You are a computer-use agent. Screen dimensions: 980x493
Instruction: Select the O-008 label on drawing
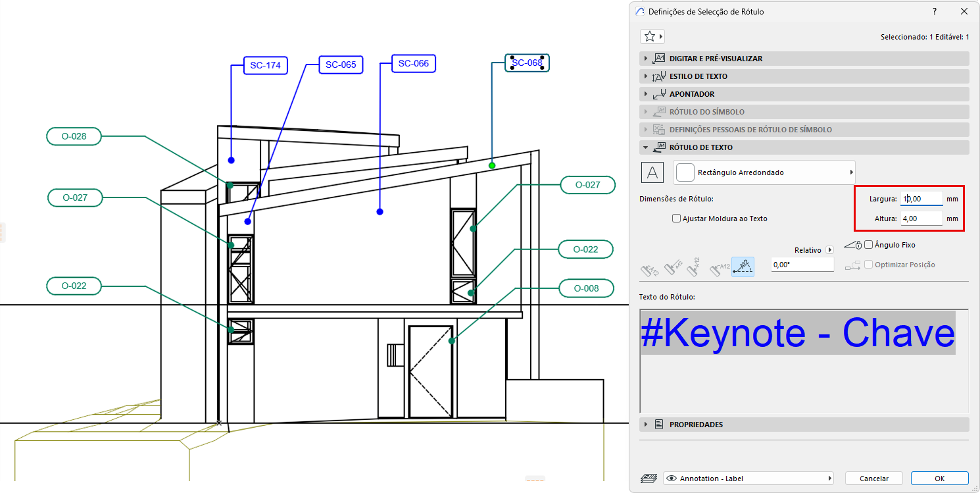[586, 288]
